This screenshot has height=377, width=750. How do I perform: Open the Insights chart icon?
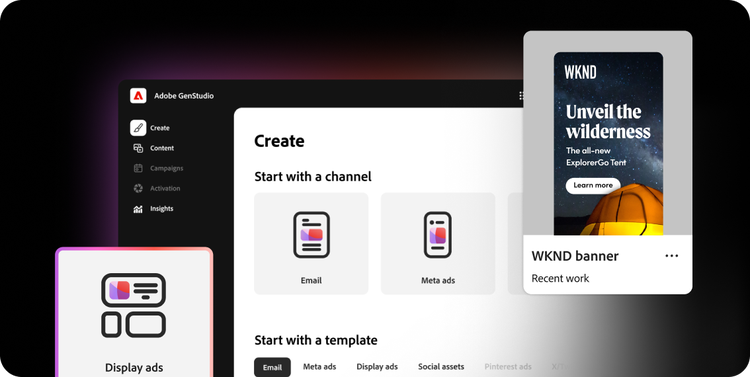point(138,209)
